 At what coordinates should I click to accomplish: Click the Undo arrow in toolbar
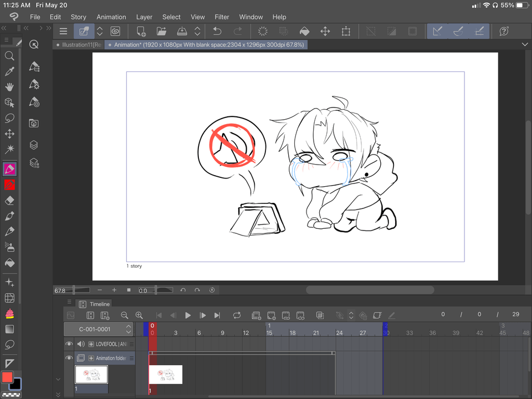(x=217, y=32)
